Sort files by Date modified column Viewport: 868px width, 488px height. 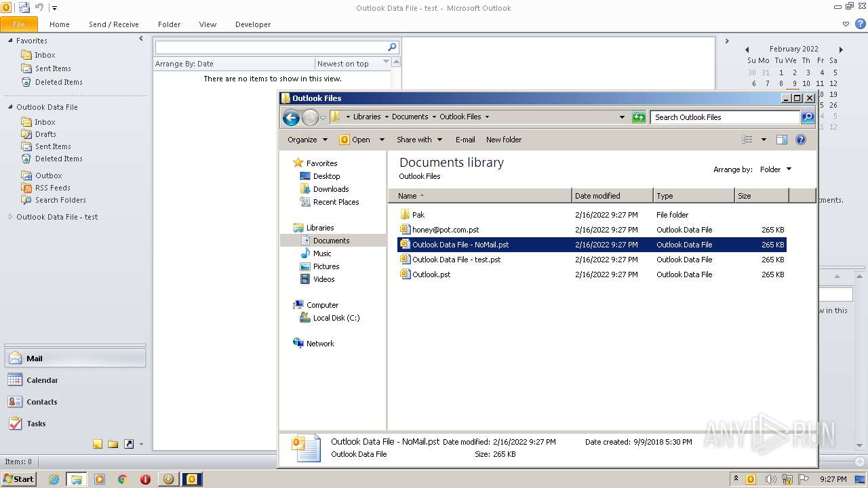coord(612,196)
